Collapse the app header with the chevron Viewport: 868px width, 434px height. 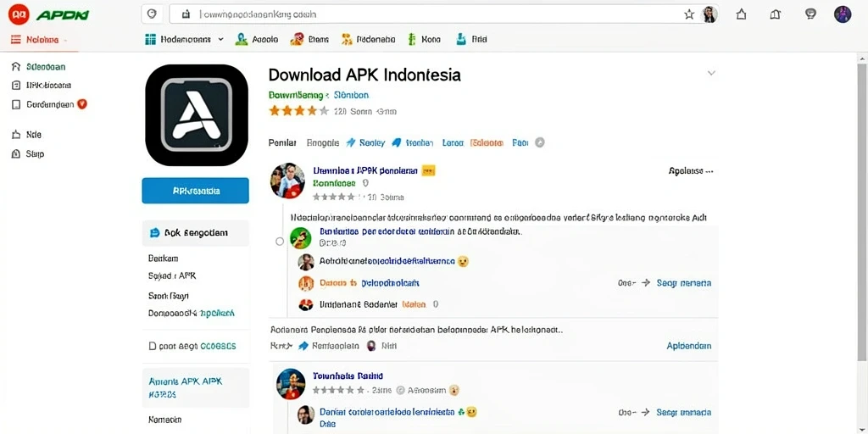pyautogui.click(x=711, y=73)
